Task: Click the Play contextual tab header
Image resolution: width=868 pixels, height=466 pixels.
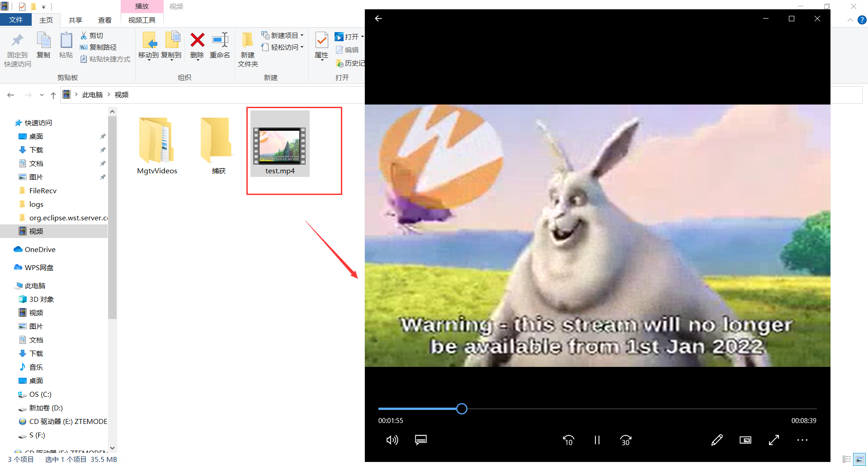Action: 142,6
